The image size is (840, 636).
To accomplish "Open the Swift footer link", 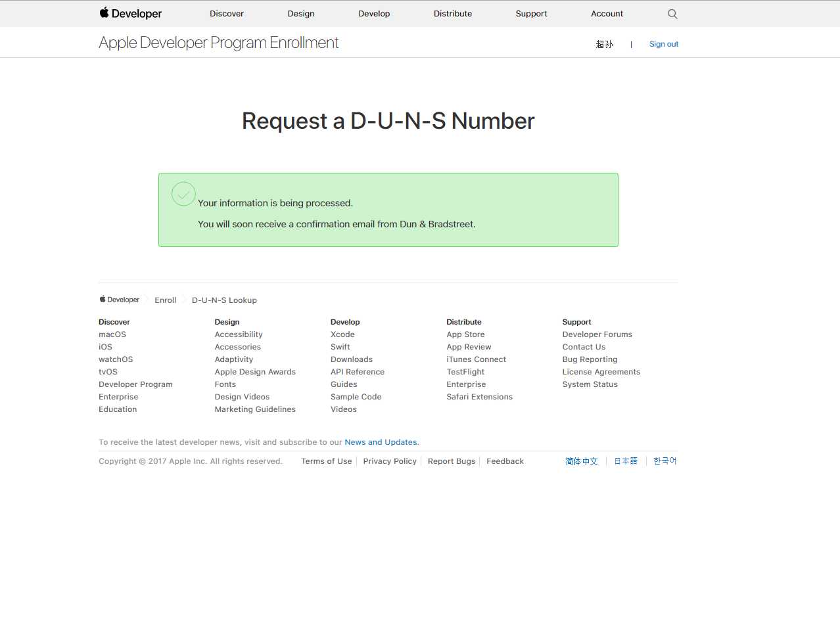I will pos(340,347).
